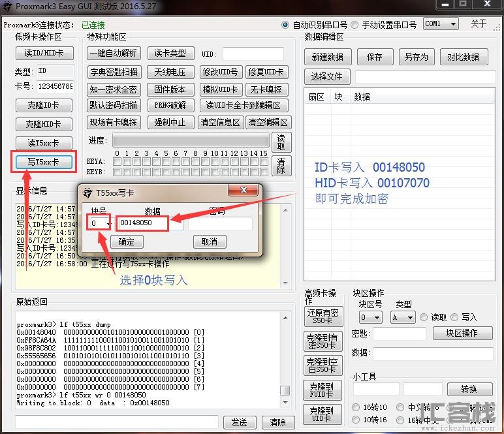Open the COM1 serial port dropdown
Viewport: 504px width, 434px height.
[x=441, y=23]
